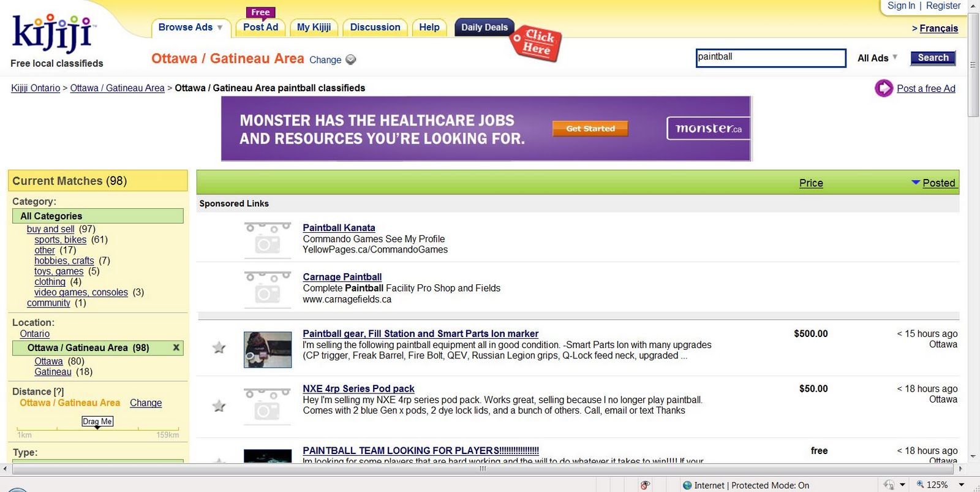Filter location to Gatineau

pyautogui.click(x=53, y=372)
